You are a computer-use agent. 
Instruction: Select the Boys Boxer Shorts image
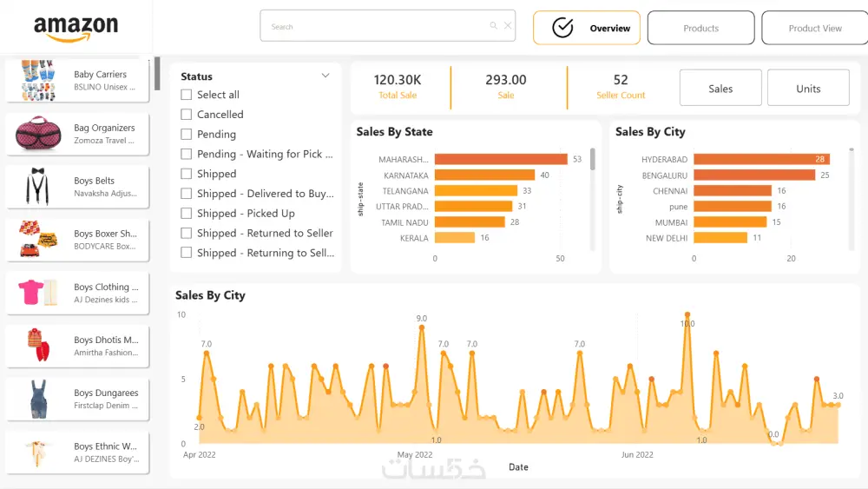[x=38, y=239]
